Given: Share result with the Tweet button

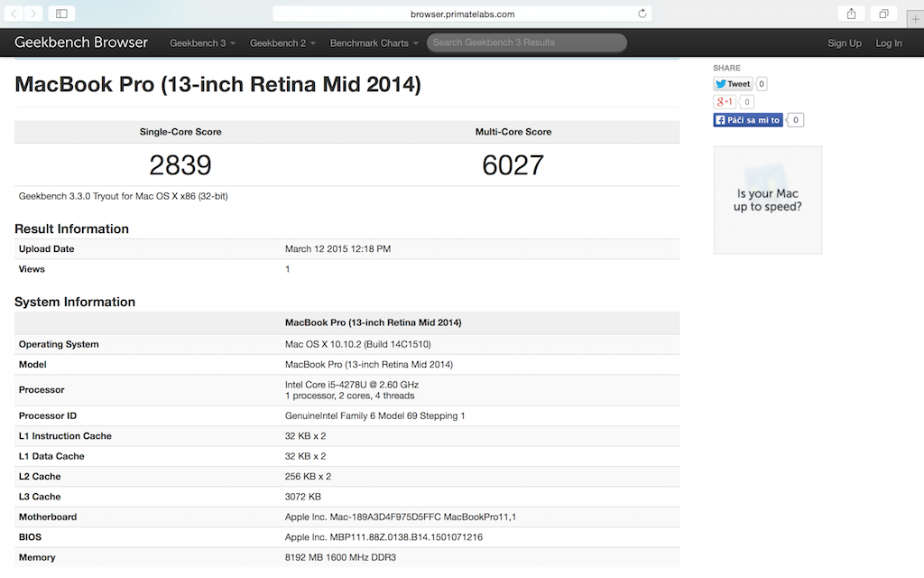Looking at the screenshot, I should click(733, 84).
